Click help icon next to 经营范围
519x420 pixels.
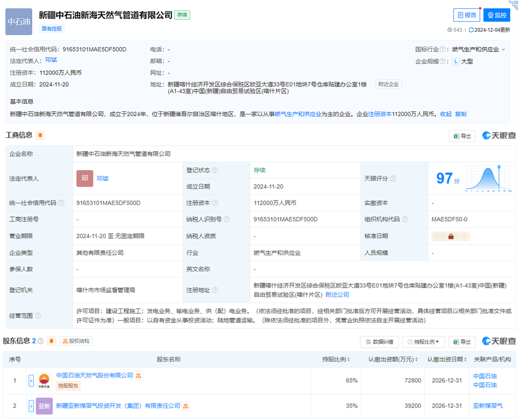38,315
